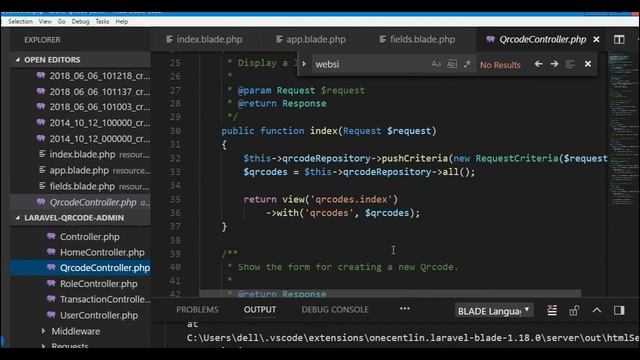Click 'public function index' on line 30
The image size is (640, 360).
click(x=279, y=131)
